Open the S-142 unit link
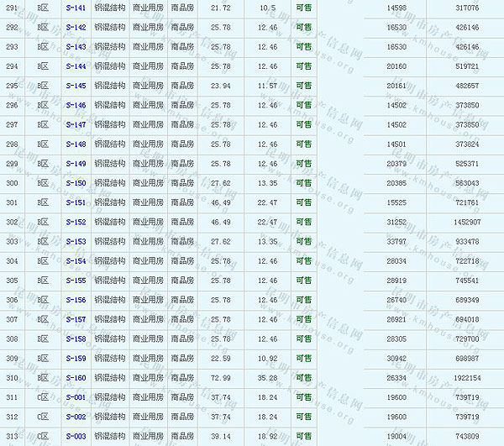This screenshot has width=504, height=446. click(x=76, y=28)
